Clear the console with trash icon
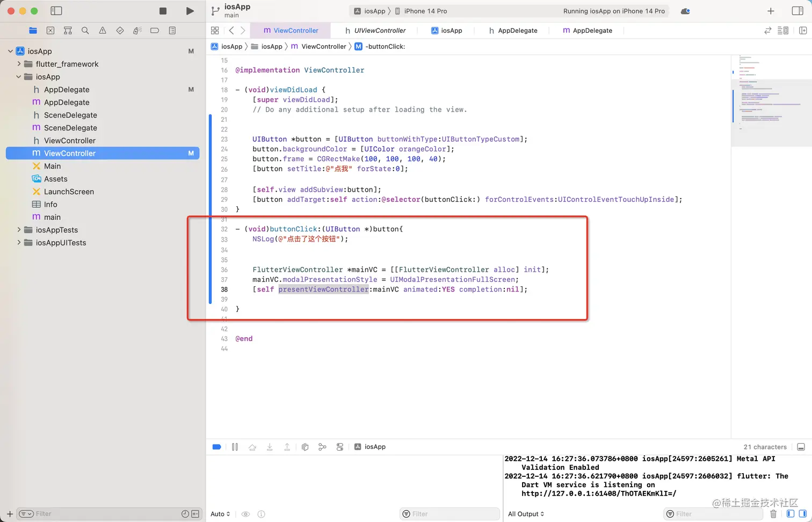Viewport: 812px width, 522px height. click(x=773, y=514)
